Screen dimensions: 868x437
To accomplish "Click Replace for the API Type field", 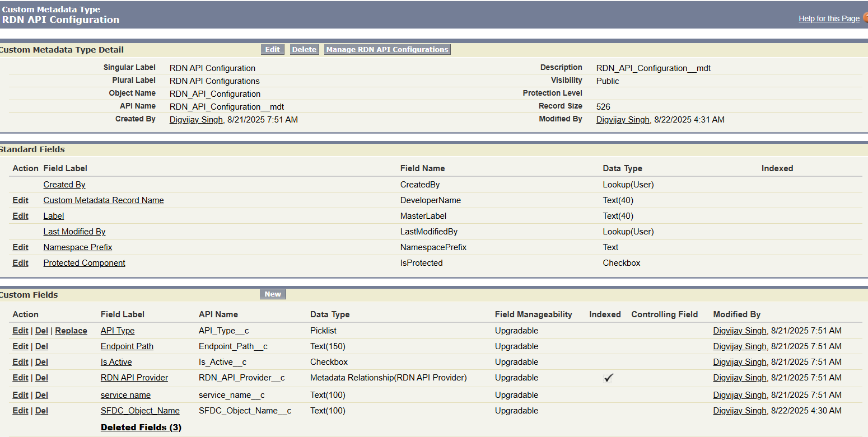I will point(71,331).
